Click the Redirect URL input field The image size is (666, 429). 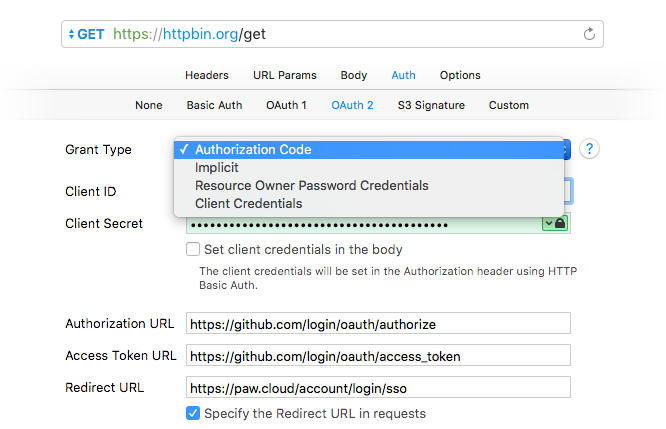pos(378,387)
